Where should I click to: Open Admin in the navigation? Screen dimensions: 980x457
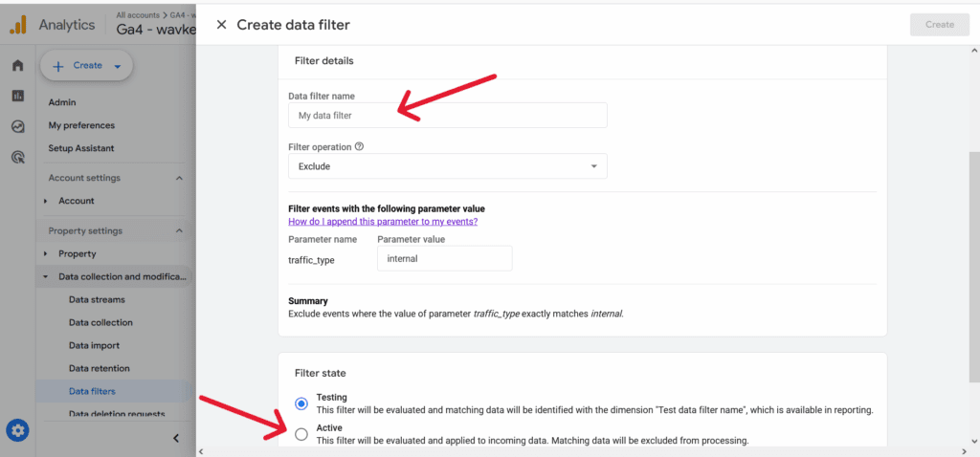62,102
